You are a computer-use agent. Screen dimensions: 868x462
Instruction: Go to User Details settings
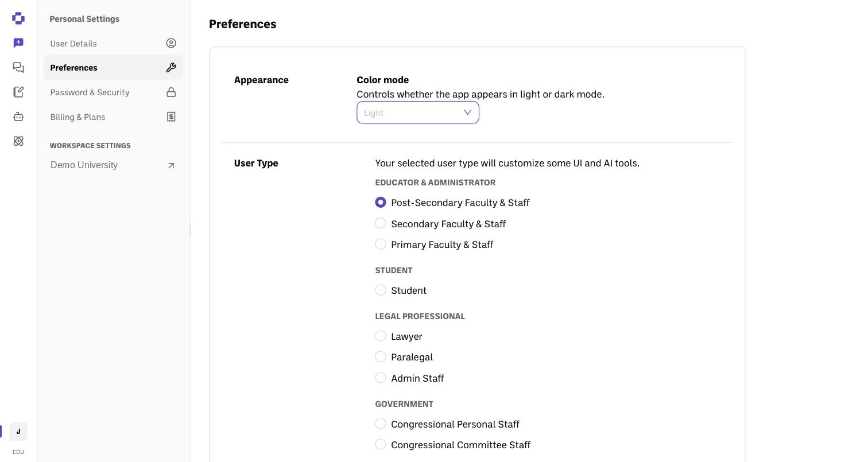pos(113,44)
